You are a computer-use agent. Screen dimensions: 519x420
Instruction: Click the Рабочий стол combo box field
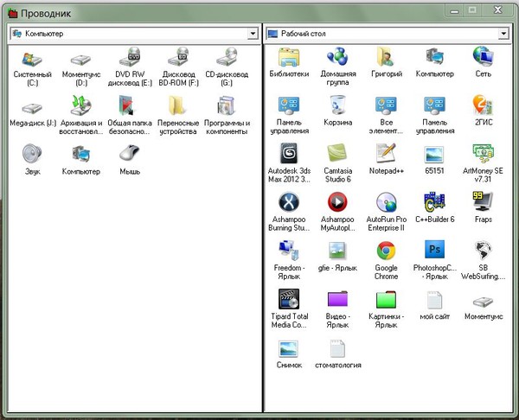coord(381,33)
